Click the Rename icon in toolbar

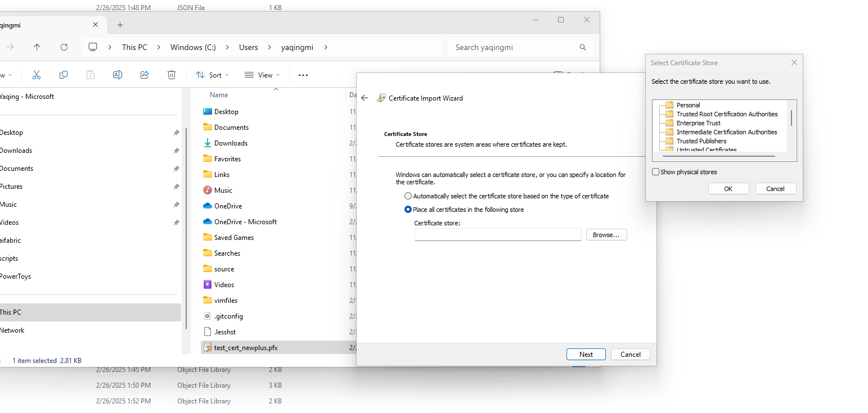[118, 75]
